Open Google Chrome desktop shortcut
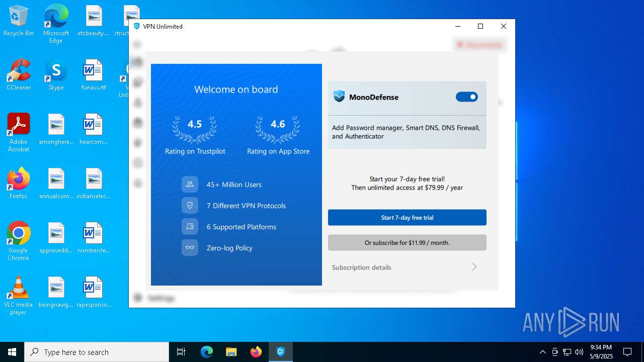Viewport: 644px width, 362px height. (19, 241)
